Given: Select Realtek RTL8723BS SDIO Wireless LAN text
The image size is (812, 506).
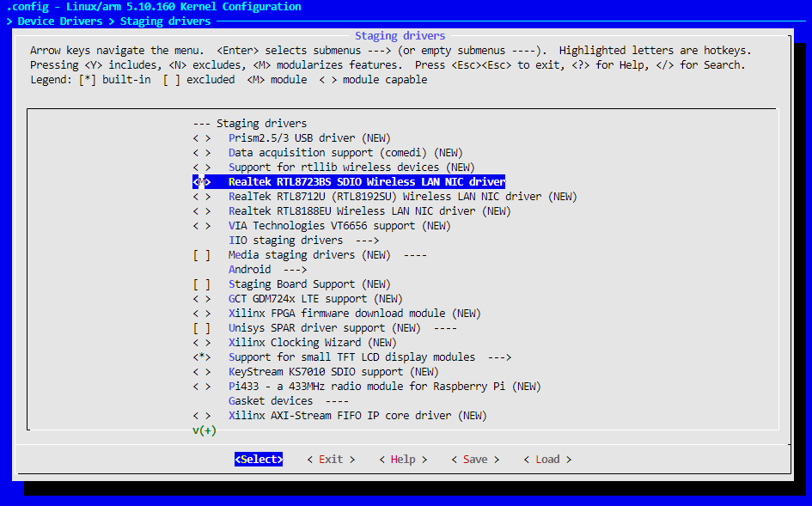Looking at the screenshot, I should pyautogui.click(x=367, y=182).
